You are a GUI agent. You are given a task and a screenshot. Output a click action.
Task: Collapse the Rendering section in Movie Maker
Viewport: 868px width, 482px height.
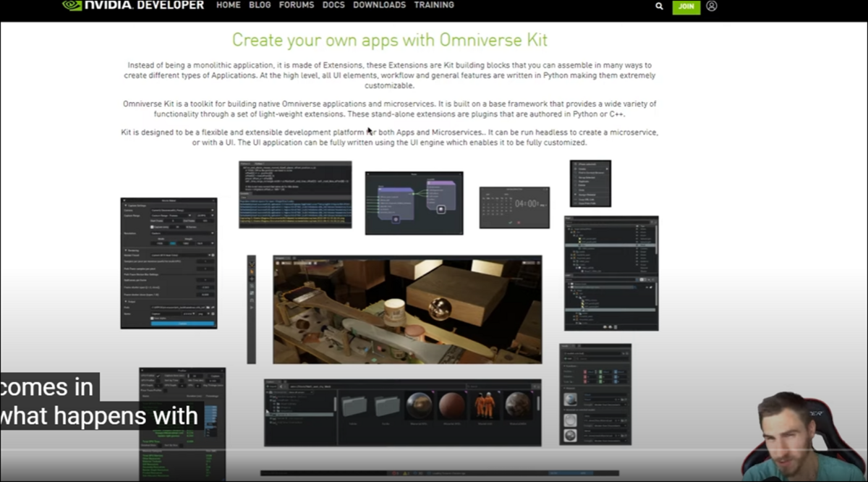[125, 250]
